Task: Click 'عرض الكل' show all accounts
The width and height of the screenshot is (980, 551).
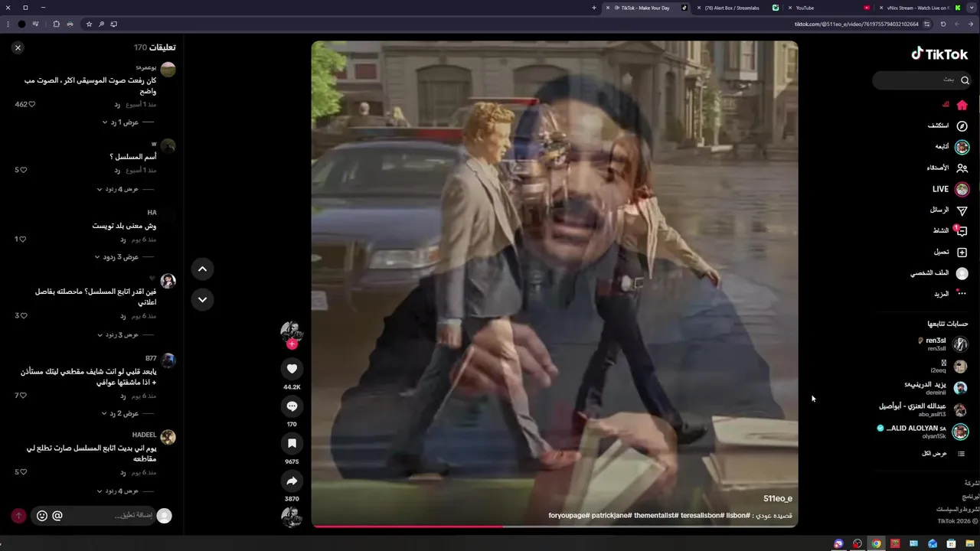Action: click(x=943, y=454)
